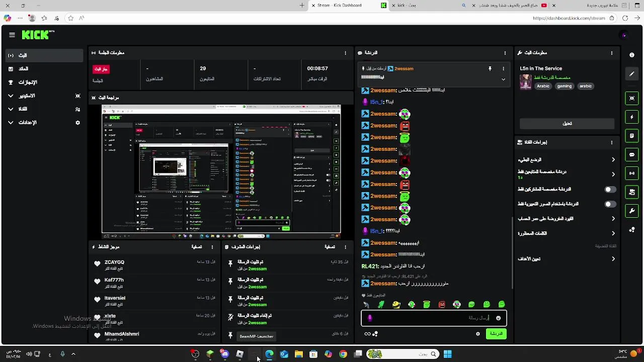
Task: Insert the yellow smiley emote from the quick row
Action: 396,304
